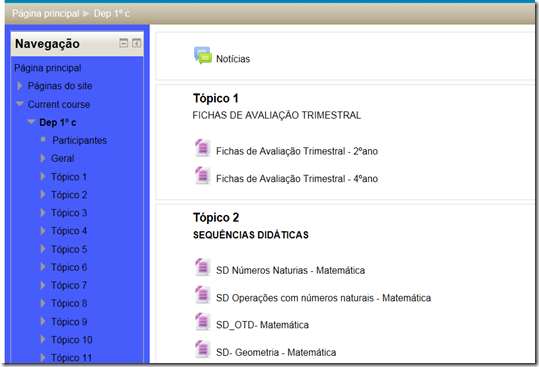This screenshot has height=367, width=539.
Task: Open the SD Operações com números naturais link
Action: click(x=323, y=298)
